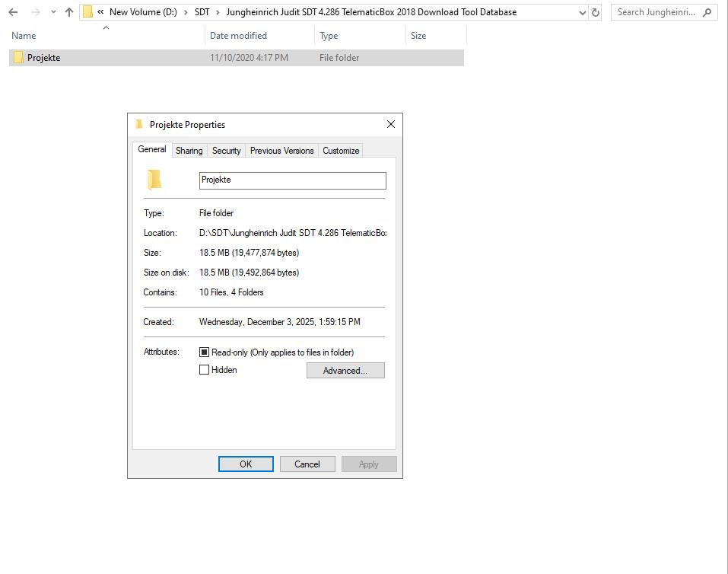This screenshot has height=574, width=728.
Task: Confirm with the OK button
Action: tap(246, 464)
